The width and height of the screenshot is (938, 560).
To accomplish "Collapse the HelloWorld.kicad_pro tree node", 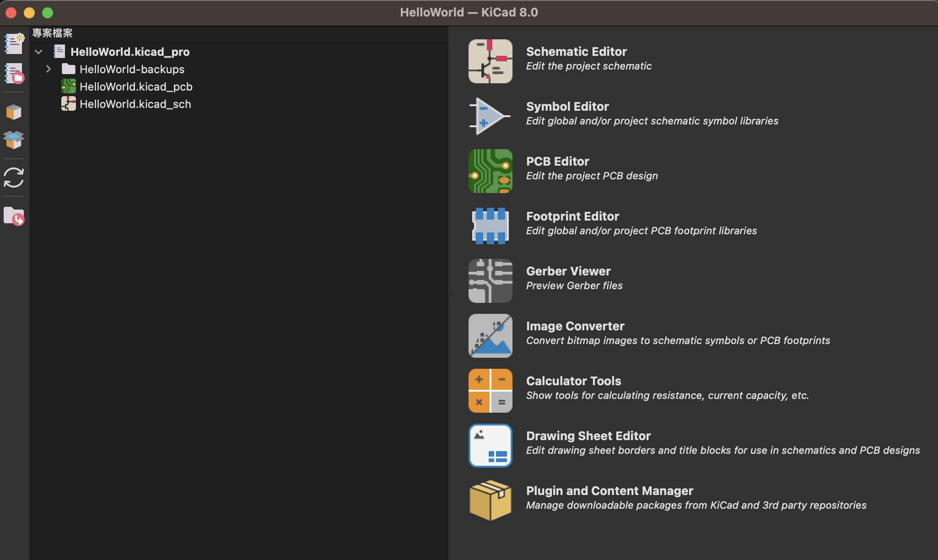I will click(38, 52).
